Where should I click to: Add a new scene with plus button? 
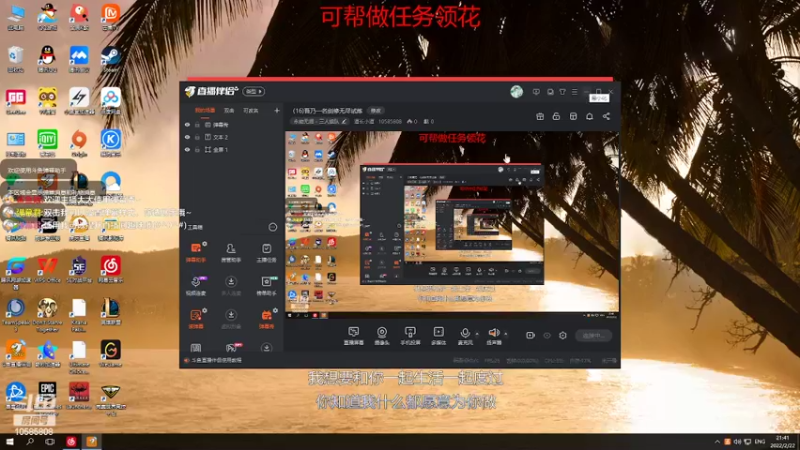pyautogui.click(x=277, y=110)
